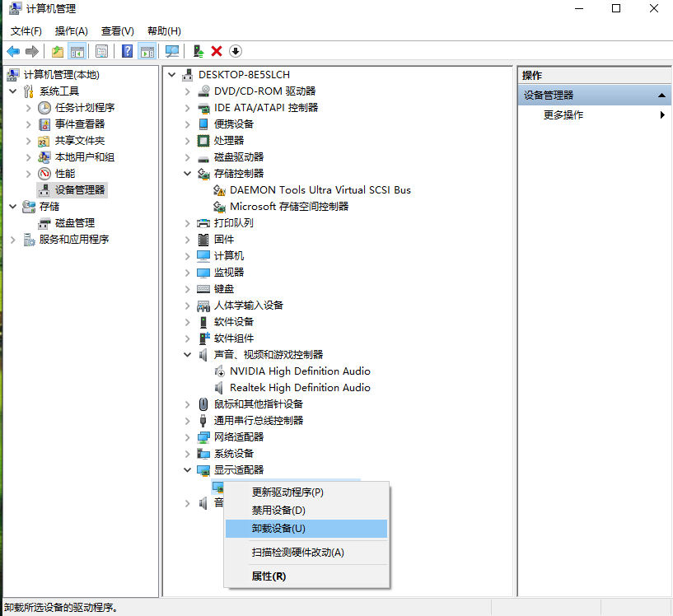Select Realtek High Definition Audio device
673x616 pixels.
pyautogui.click(x=300, y=388)
